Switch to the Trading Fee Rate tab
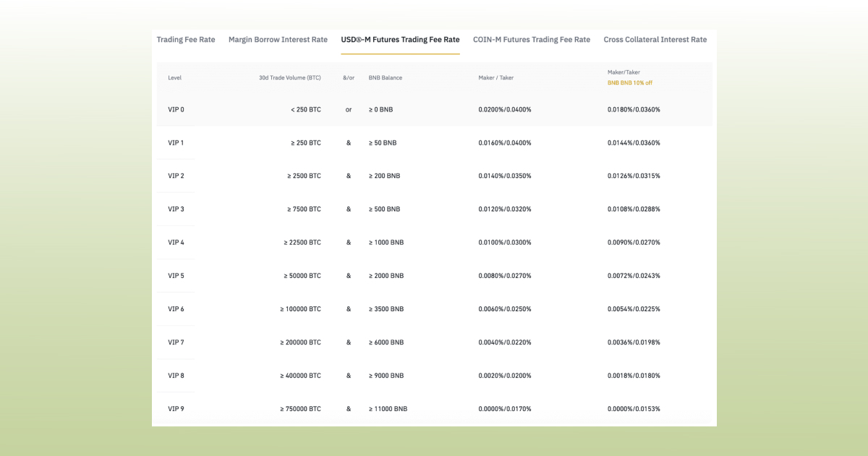The height and width of the screenshot is (456, 868). tap(186, 40)
